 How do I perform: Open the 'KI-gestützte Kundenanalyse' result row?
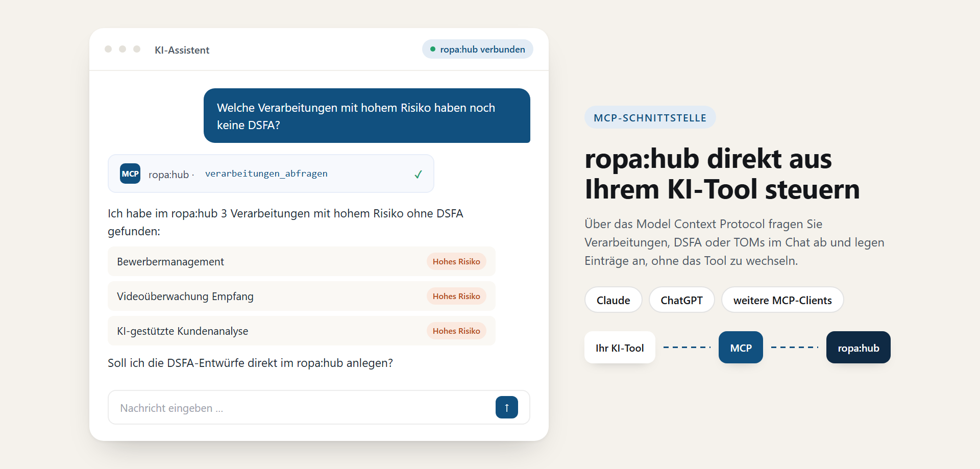pos(301,331)
